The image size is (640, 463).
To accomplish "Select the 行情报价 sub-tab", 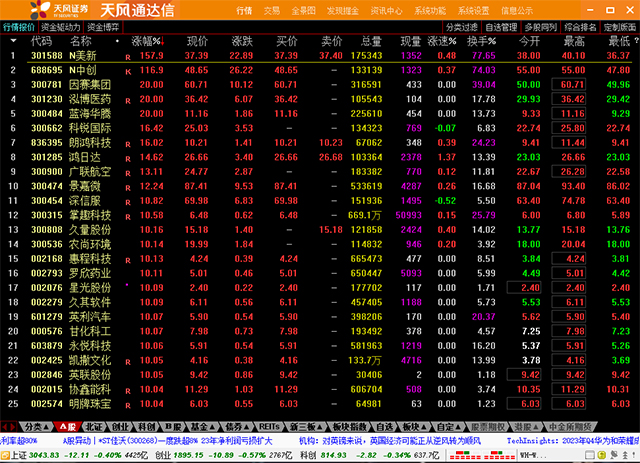I will pos(19,27).
